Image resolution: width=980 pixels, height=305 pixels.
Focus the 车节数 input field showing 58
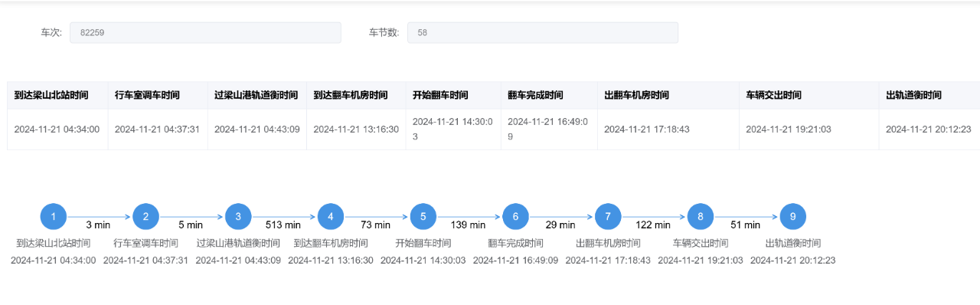coord(543,32)
